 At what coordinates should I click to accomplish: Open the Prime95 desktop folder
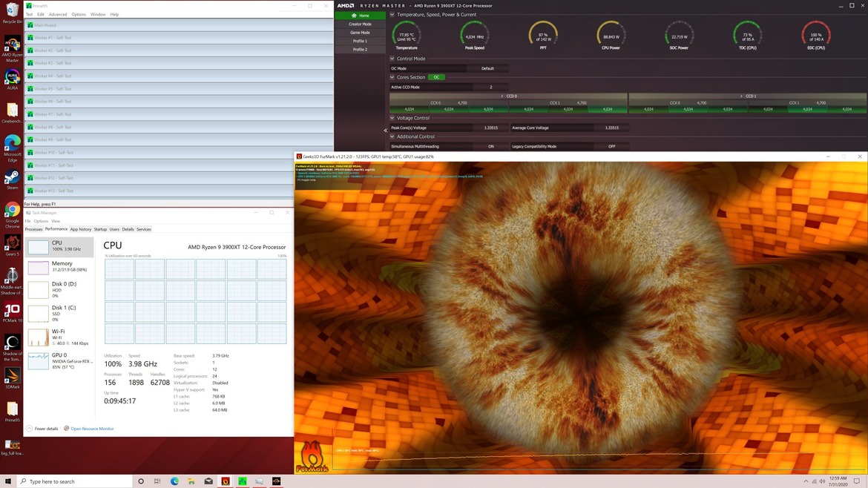pyautogui.click(x=12, y=412)
